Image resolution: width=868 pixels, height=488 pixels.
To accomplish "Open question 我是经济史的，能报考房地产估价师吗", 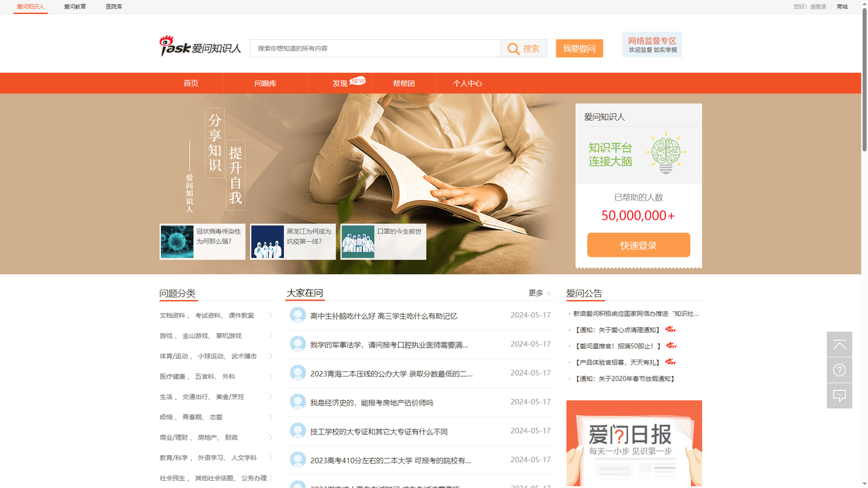I will [x=371, y=402].
